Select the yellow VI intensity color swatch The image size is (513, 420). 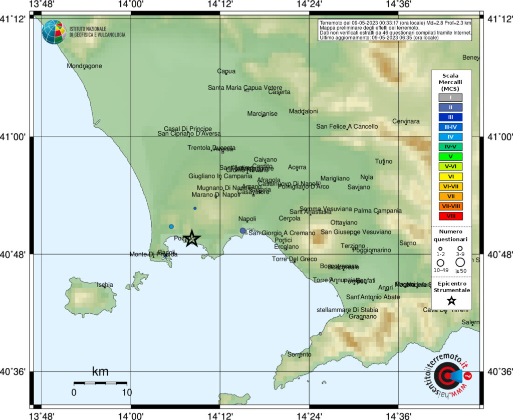click(450, 176)
